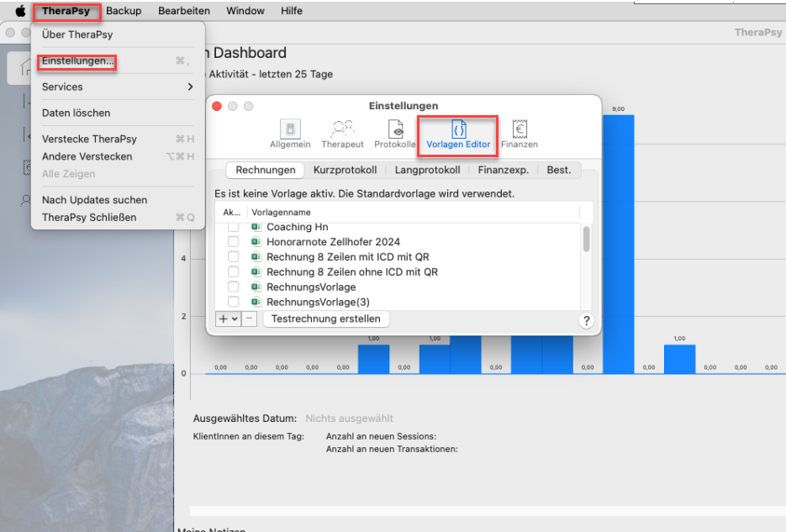
Task: Activate checkbox for Coaching Hn template
Action: point(233,227)
